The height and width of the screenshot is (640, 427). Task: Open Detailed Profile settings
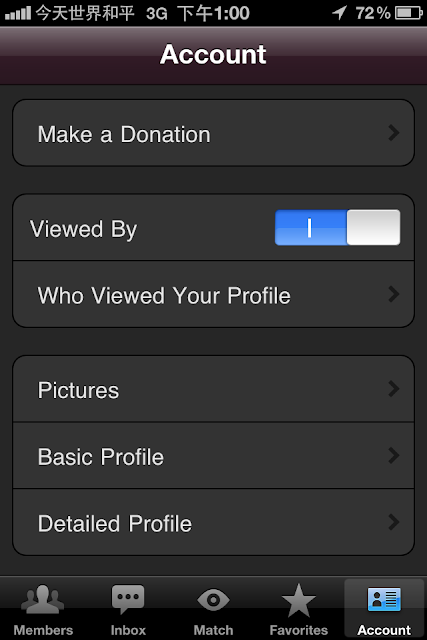(214, 522)
